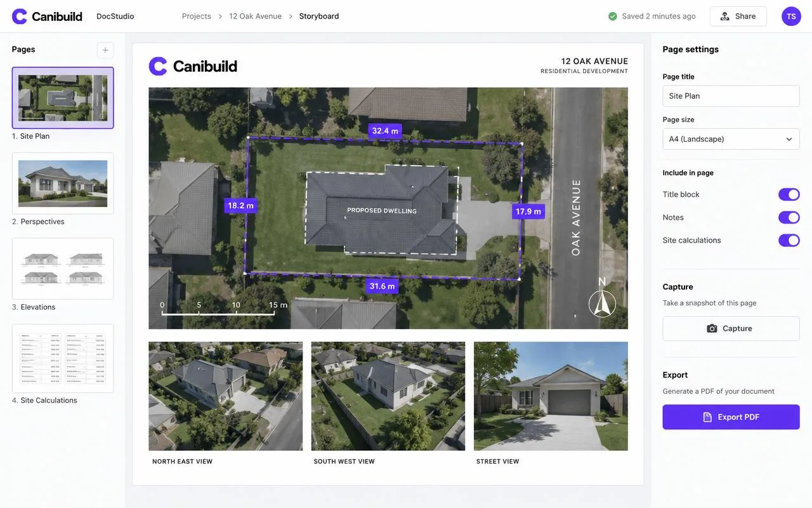Open the Page size A4 (Landscape) dropdown
Viewport: 812px width, 508px height.
(x=731, y=139)
